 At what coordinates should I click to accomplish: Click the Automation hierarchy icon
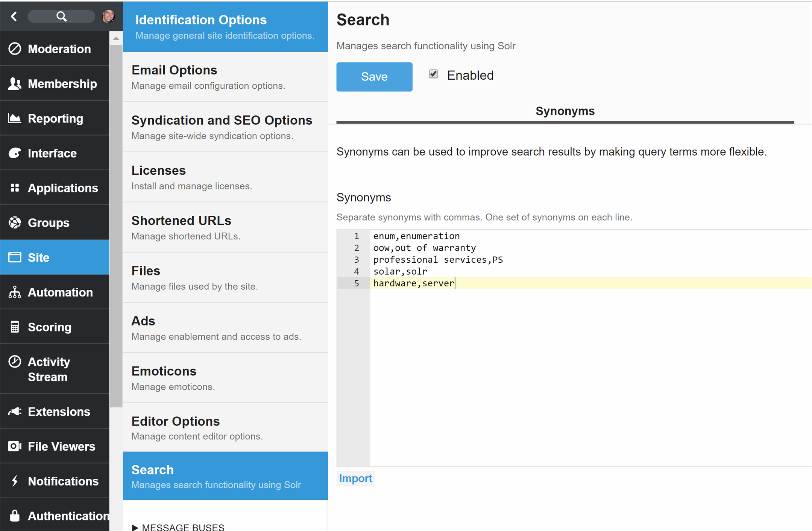[x=15, y=292]
